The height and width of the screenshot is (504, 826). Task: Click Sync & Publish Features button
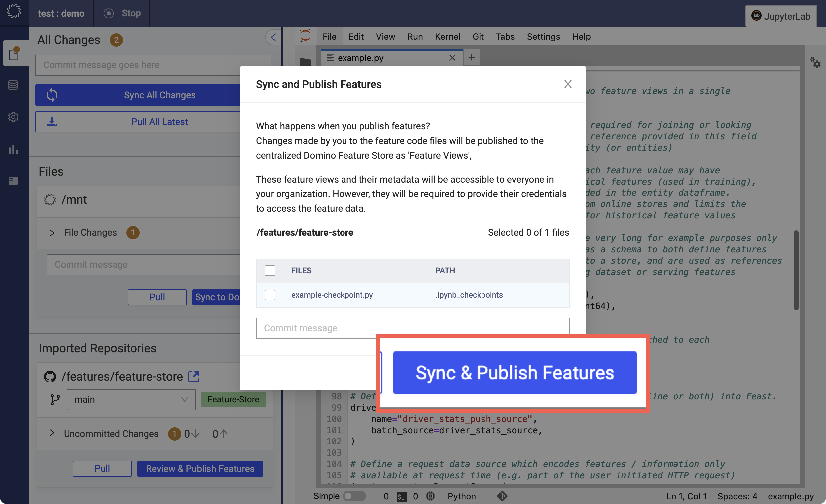(514, 372)
